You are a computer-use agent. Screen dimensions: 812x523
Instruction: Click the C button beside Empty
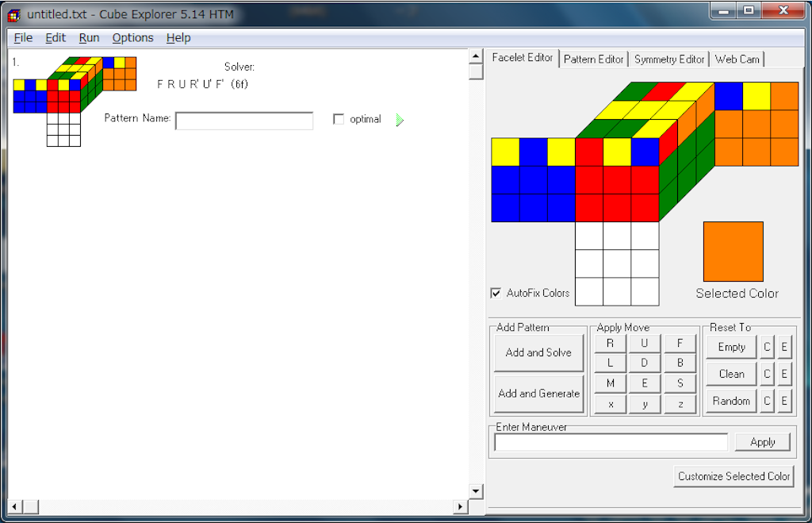tap(767, 348)
